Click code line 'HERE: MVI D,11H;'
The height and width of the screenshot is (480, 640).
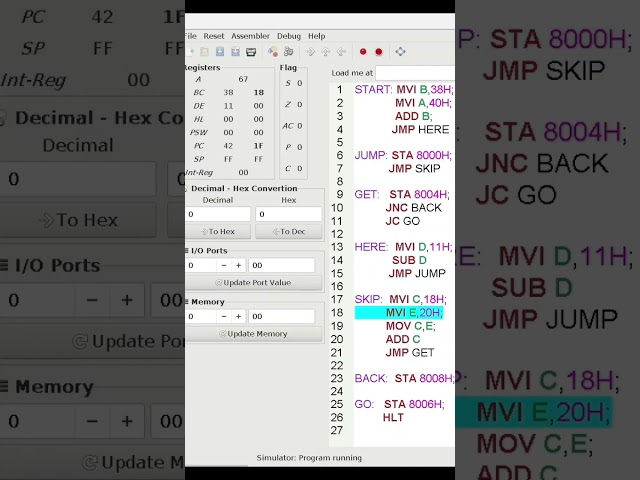403,247
